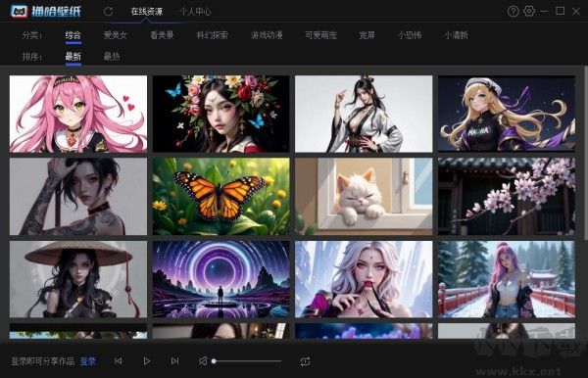
Task: Select the 科幻探索 category
Action: [213, 35]
